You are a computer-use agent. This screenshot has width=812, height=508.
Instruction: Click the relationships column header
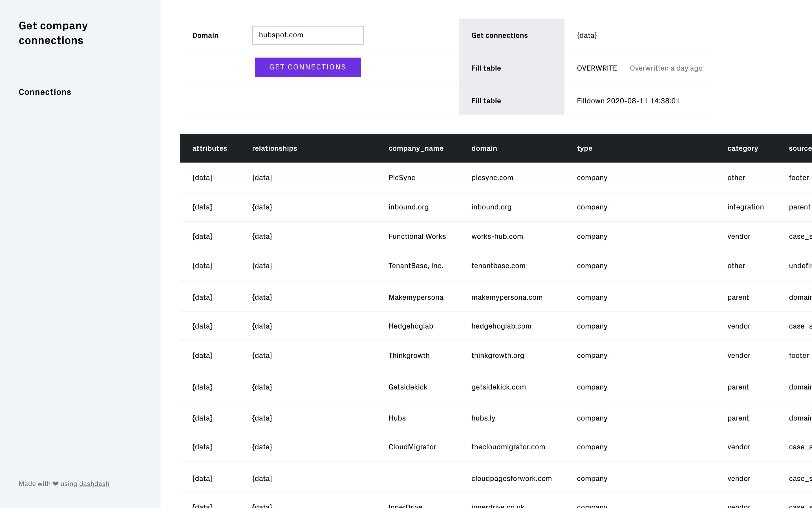click(274, 148)
